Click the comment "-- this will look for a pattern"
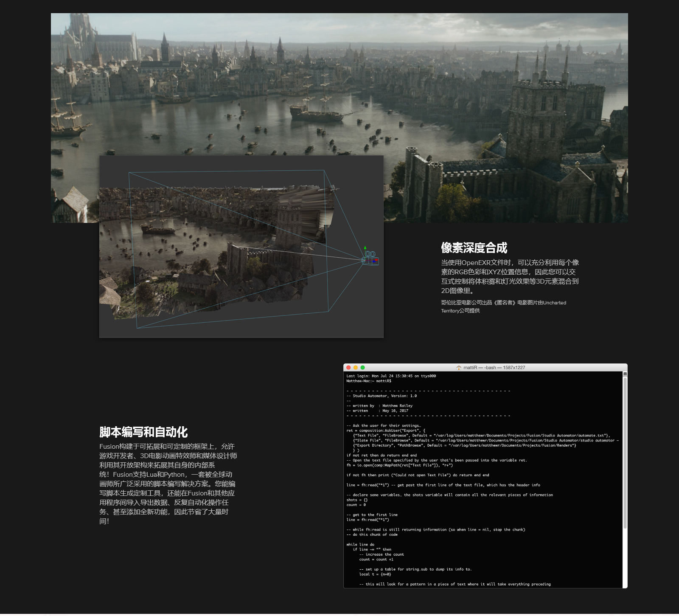679x616 pixels. (x=455, y=584)
